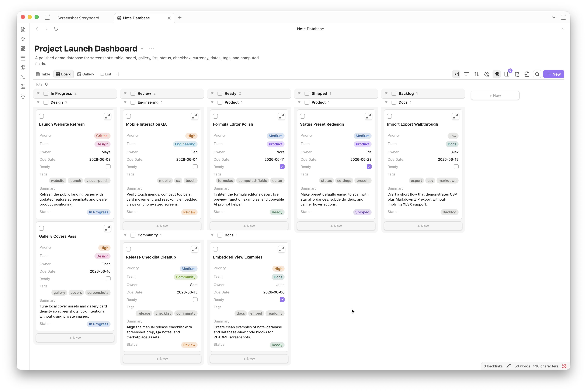This screenshot has width=587, height=392.
Task: Open the left sidebar toggle icon
Action: 47,17
